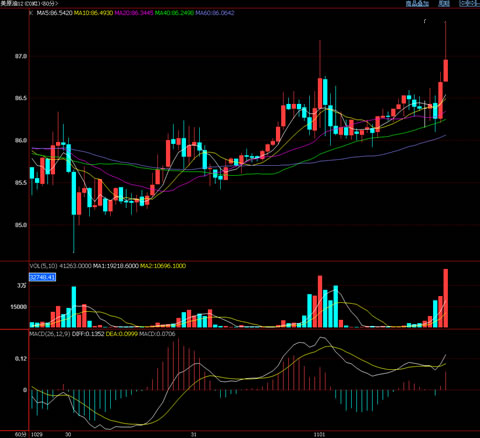Click the 87.0 price axis label
Screen dimensions: 480x438
pyautogui.click(x=20, y=56)
